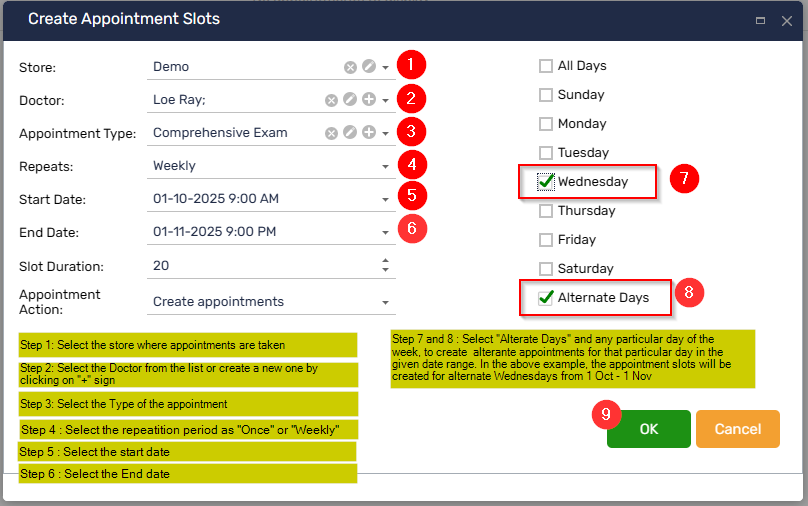Clear the Store field selection
This screenshot has width=808, height=506.
[350, 67]
